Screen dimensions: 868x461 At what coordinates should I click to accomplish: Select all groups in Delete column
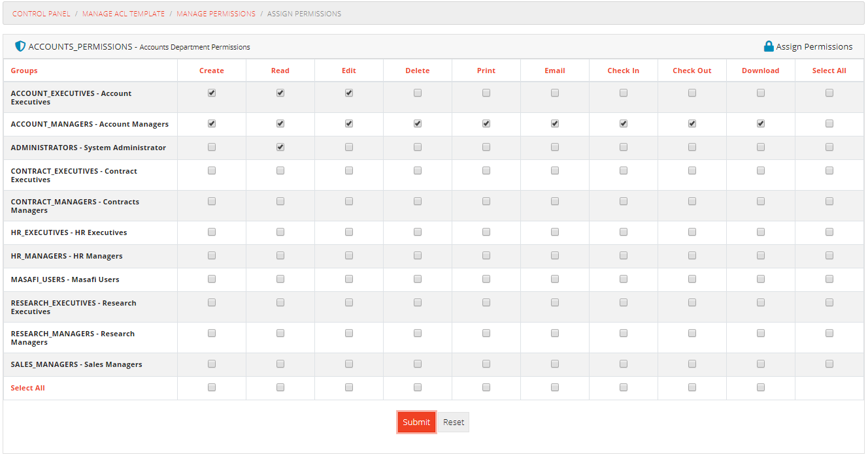(x=418, y=387)
